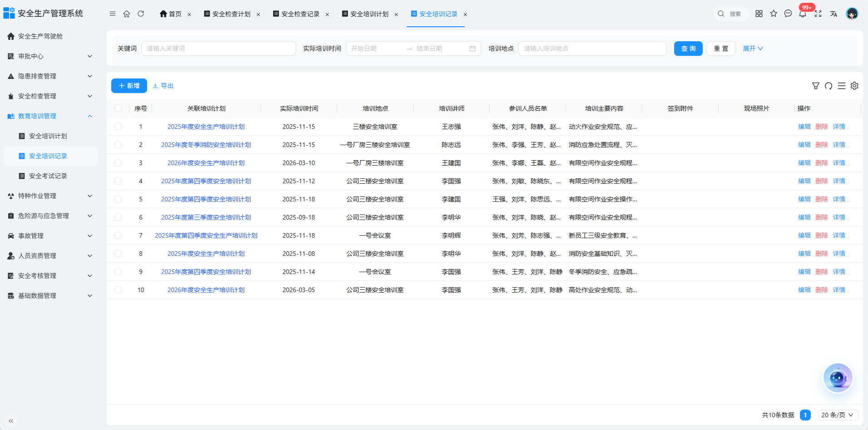Viewport: 868px width, 430px height.
Task: Open the user avatar menu
Action: (x=852, y=14)
